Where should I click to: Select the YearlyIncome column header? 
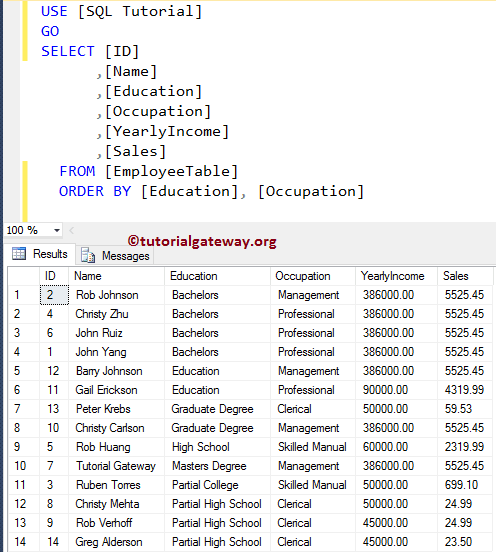[x=396, y=276]
